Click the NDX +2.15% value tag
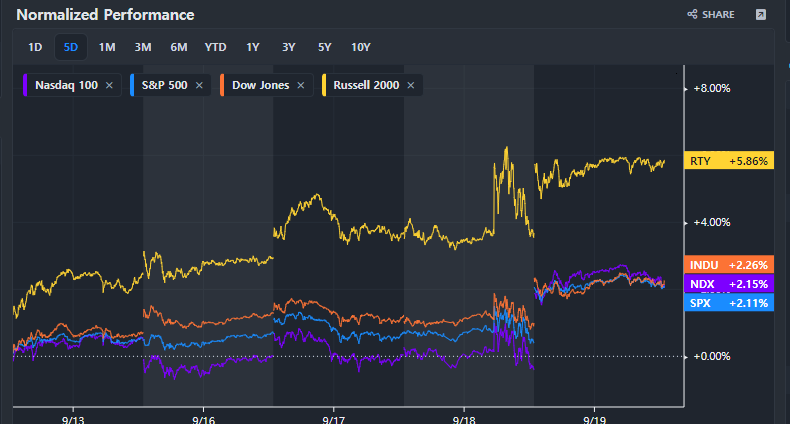 click(x=728, y=284)
